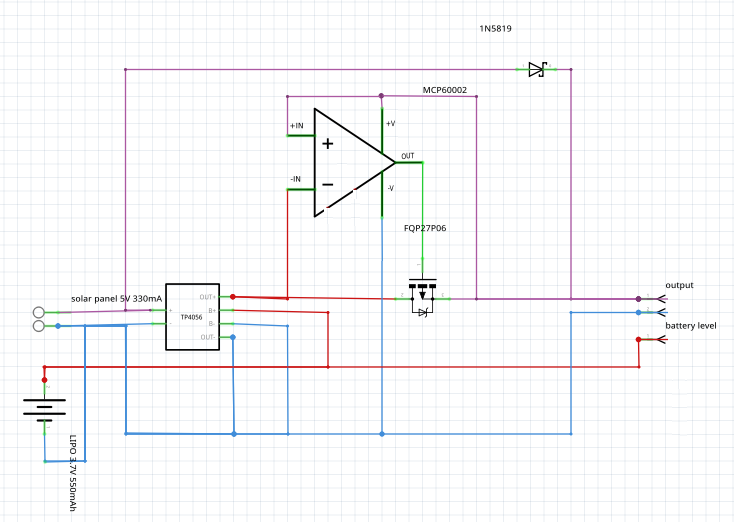Select the "solar panel 5V 330mA" label
Image resolution: width=734 pixels, height=522 pixels.
[x=116, y=299]
